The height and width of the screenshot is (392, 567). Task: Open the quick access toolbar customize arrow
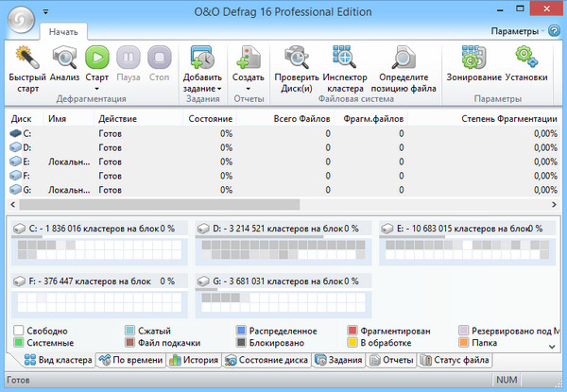click(45, 12)
